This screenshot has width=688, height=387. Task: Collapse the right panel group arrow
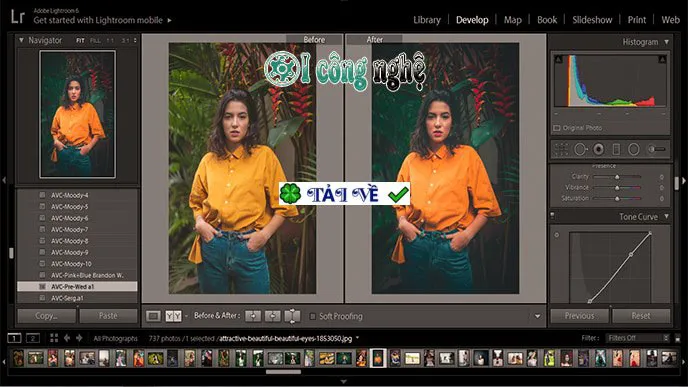pos(684,180)
